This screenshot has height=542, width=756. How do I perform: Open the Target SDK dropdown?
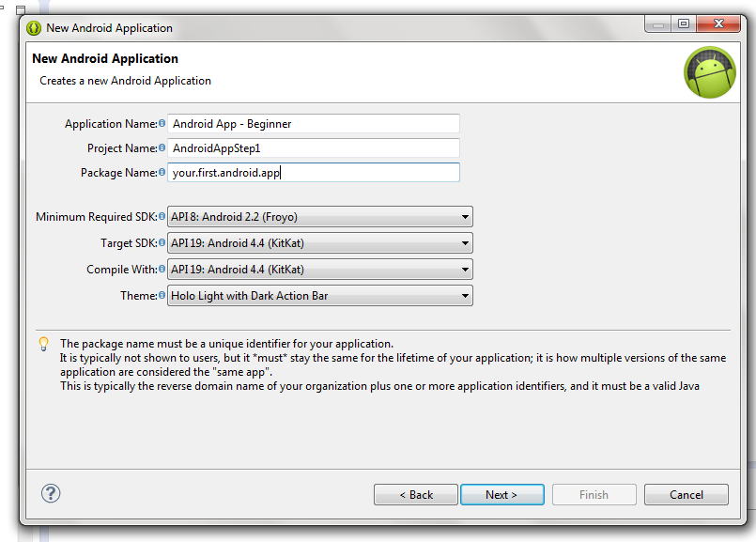319,243
